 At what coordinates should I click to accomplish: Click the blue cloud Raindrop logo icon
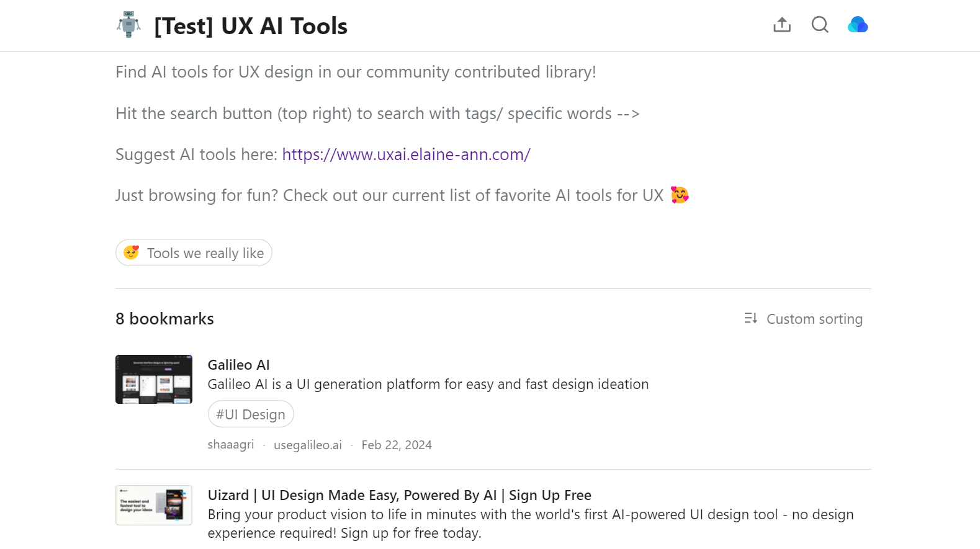pyautogui.click(x=858, y=25)
